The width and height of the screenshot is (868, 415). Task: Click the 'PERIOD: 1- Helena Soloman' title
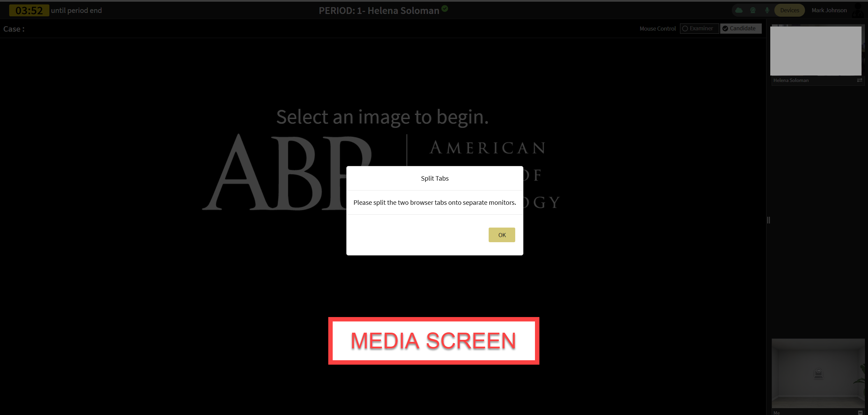pyautogui.click(x=379, y=11)
